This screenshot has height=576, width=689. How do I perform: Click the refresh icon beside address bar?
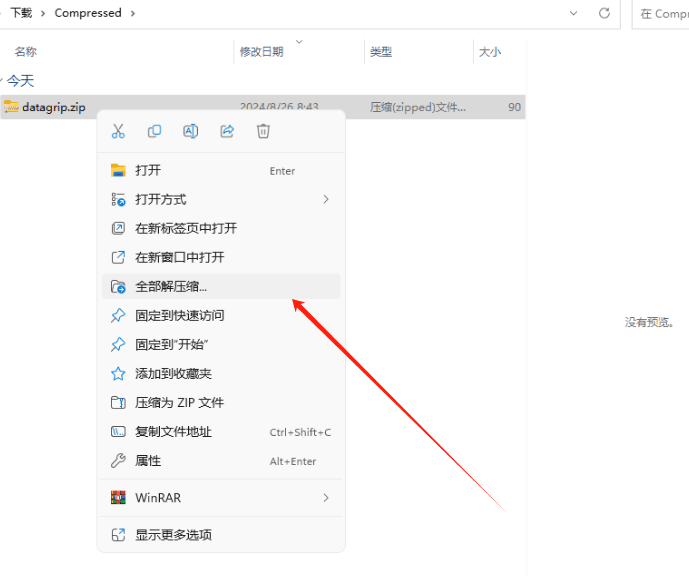[x=604, y=13]
